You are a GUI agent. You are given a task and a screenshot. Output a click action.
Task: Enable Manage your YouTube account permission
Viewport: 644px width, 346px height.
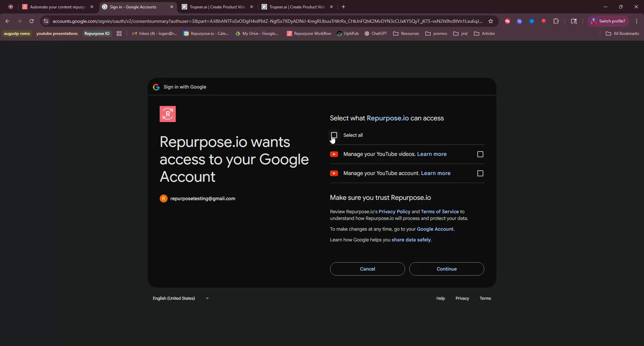point(480,173)
